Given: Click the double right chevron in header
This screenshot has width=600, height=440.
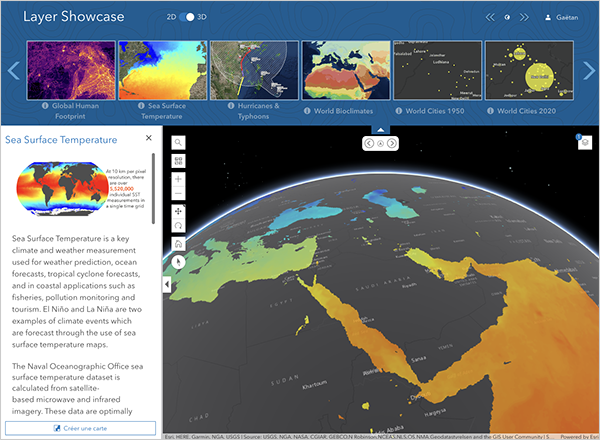Looking at the screenshot, I should pyautogui.click(x=524, y=17).
